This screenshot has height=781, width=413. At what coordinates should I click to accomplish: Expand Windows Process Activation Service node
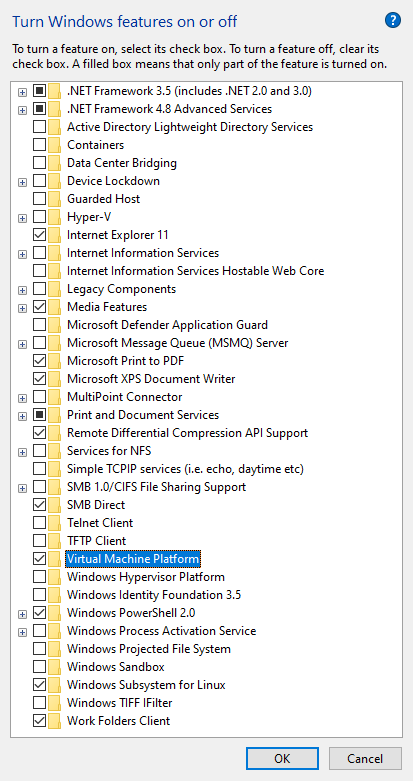pos(22,632)
